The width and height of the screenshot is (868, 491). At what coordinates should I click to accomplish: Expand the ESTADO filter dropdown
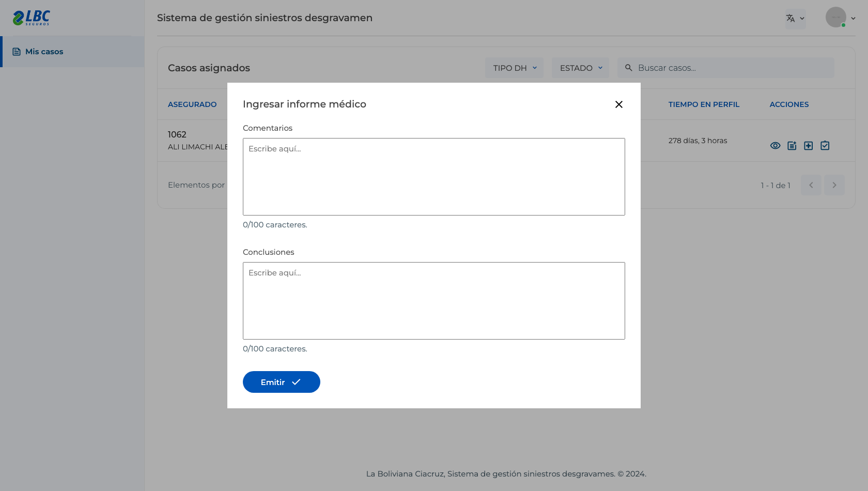pyautogui.click(x=581, y=68)
